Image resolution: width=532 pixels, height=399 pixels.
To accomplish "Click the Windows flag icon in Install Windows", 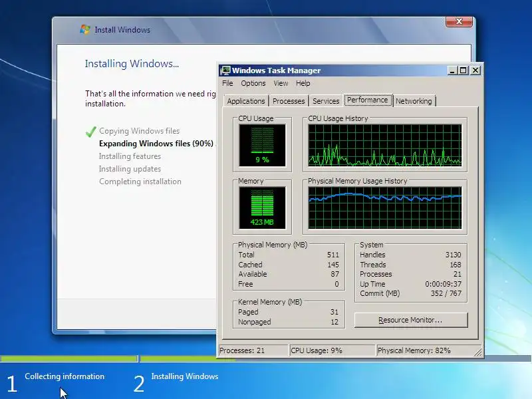I will pyautogui.click(x=85, y=29).
